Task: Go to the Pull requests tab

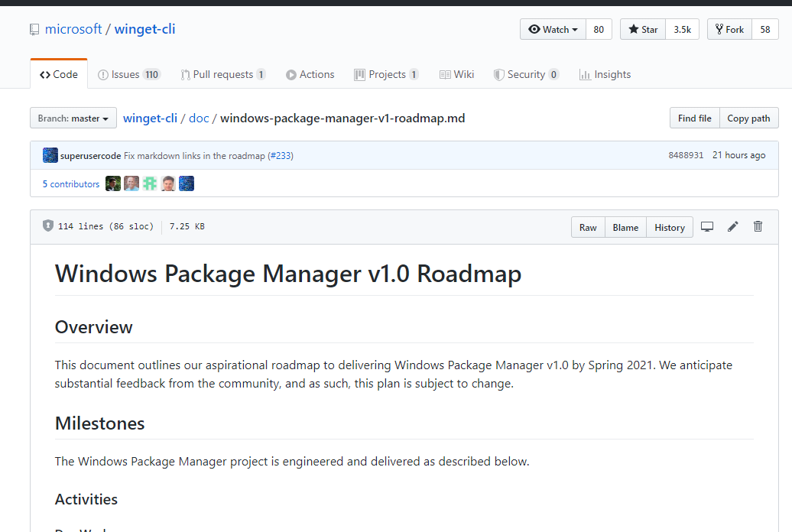Action: 222,74
